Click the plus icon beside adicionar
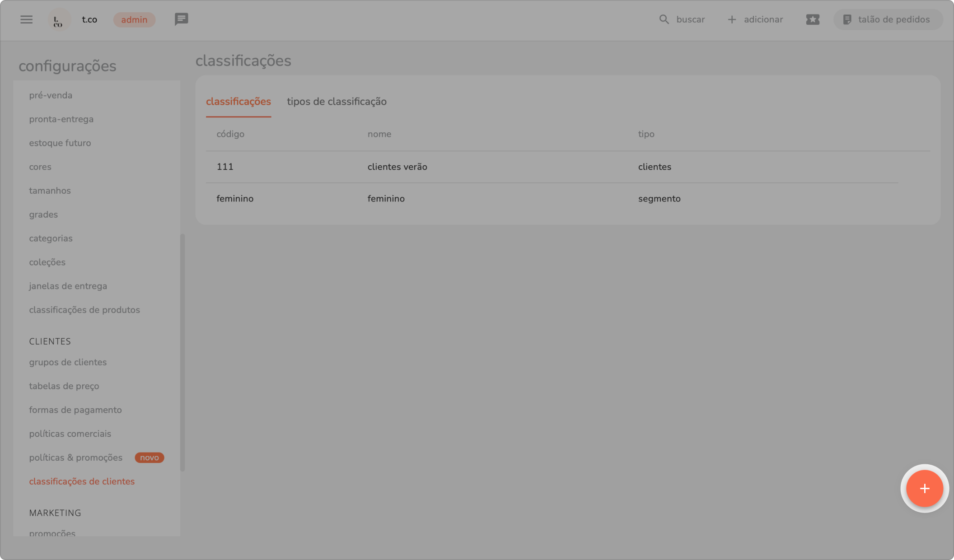 tap(732, 19)
